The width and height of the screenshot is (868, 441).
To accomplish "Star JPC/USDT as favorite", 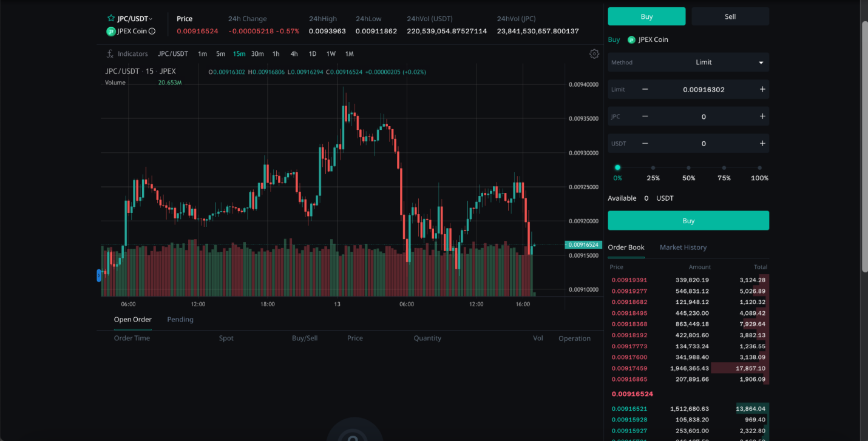I will click(x=111, y=19).
